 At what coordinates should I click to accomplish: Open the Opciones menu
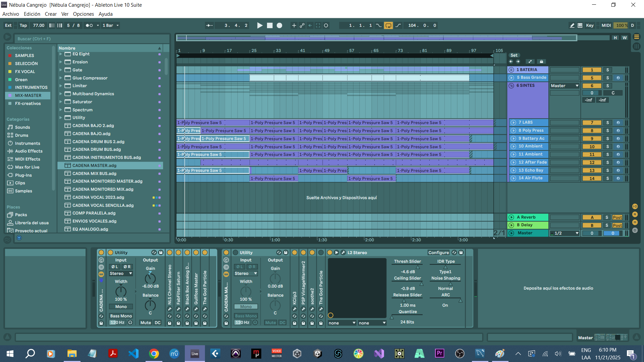point(83,14)
